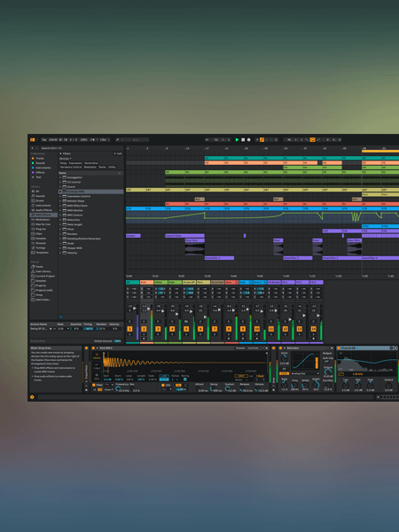Toggle the orange Automation Arm icon
The height and width of the screenshot is (532, 399).
pyautogui.click(x=262, y=139)
